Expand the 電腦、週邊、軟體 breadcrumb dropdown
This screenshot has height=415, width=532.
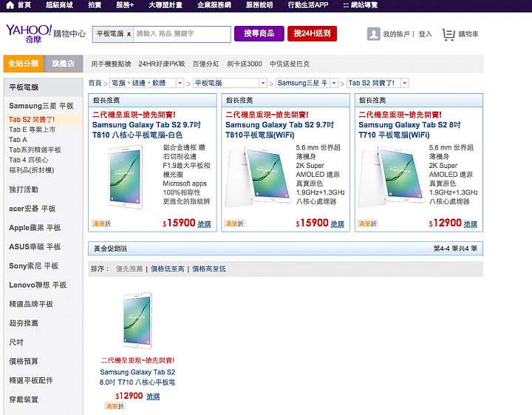click(x=180, y=83)
